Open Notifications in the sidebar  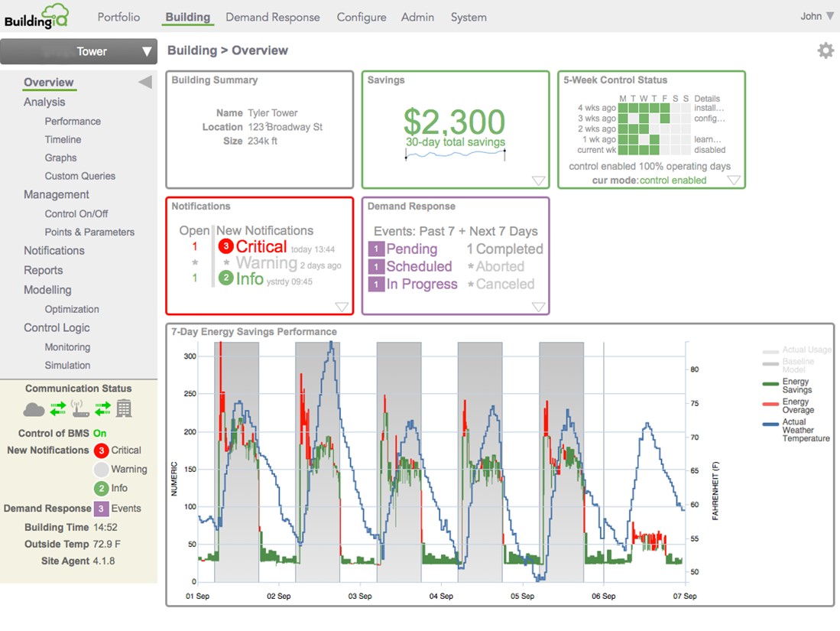[54, 250]
